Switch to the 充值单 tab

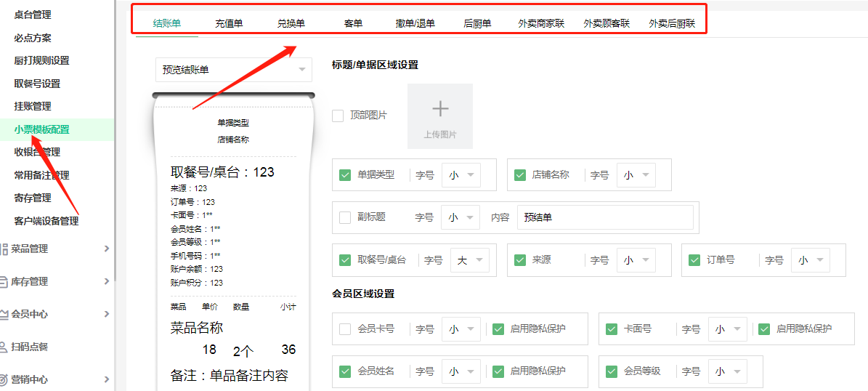229,23
